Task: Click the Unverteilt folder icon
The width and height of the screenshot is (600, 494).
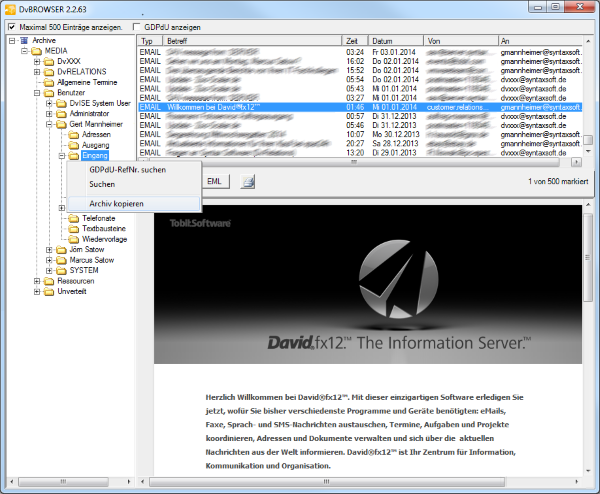Action: [49, 292]
